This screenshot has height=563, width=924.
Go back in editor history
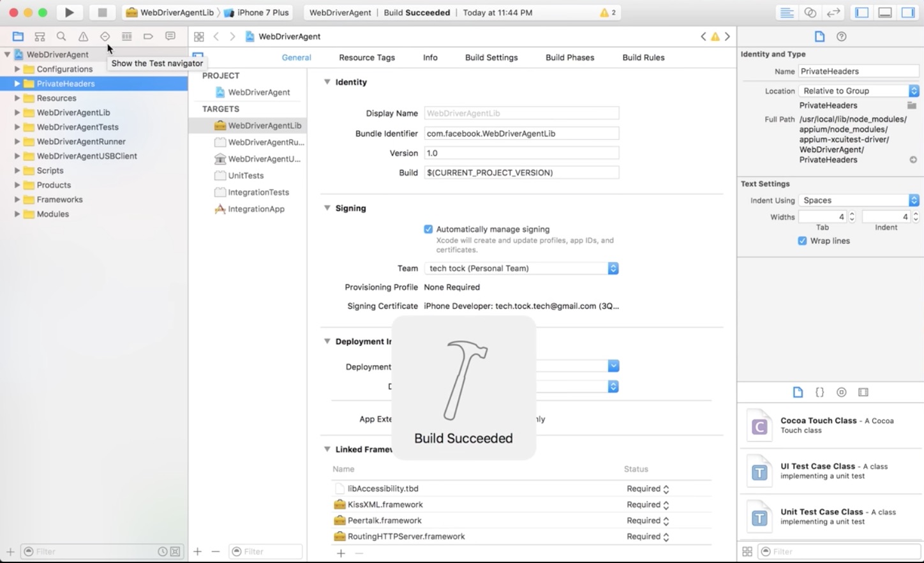tap(216, 36)
